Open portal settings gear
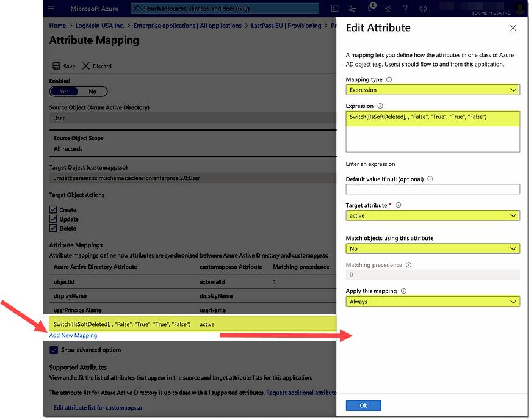This screenshot has height=420, width=531. 388,9
